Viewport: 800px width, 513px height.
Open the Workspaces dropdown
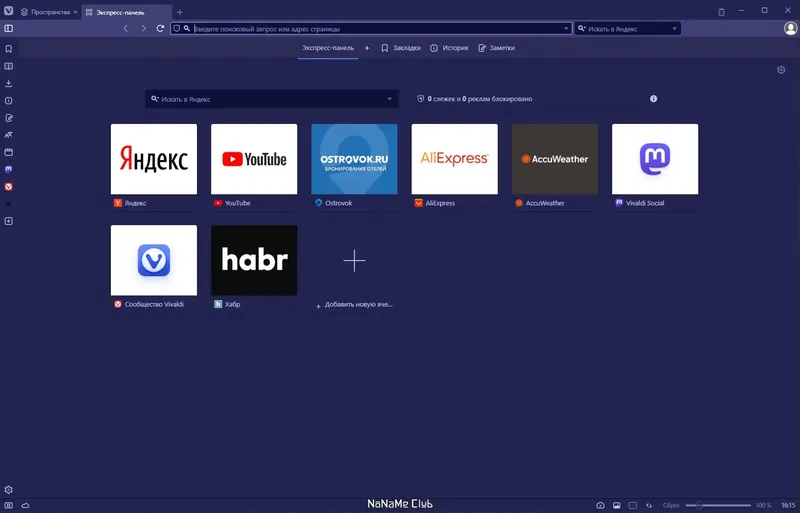pyautogui.click(x=49, y=12)
